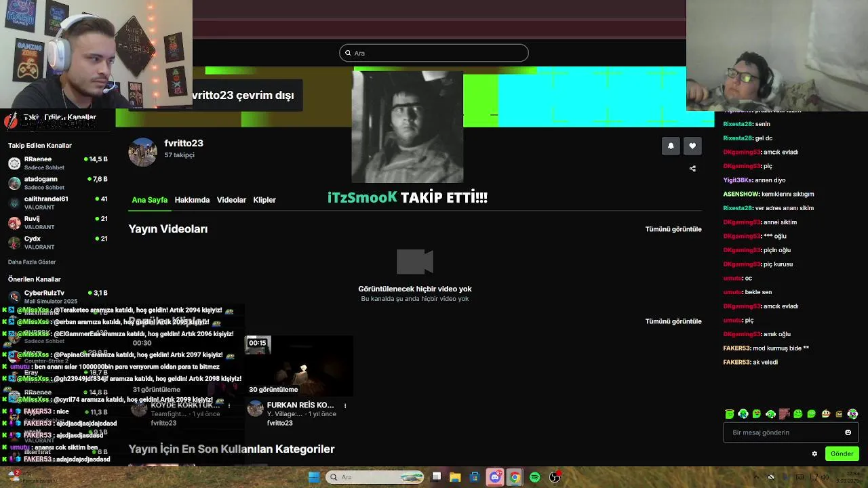Click the Gönder send button
The height and width of the screenshot is (488, 868).
(842, 454)
